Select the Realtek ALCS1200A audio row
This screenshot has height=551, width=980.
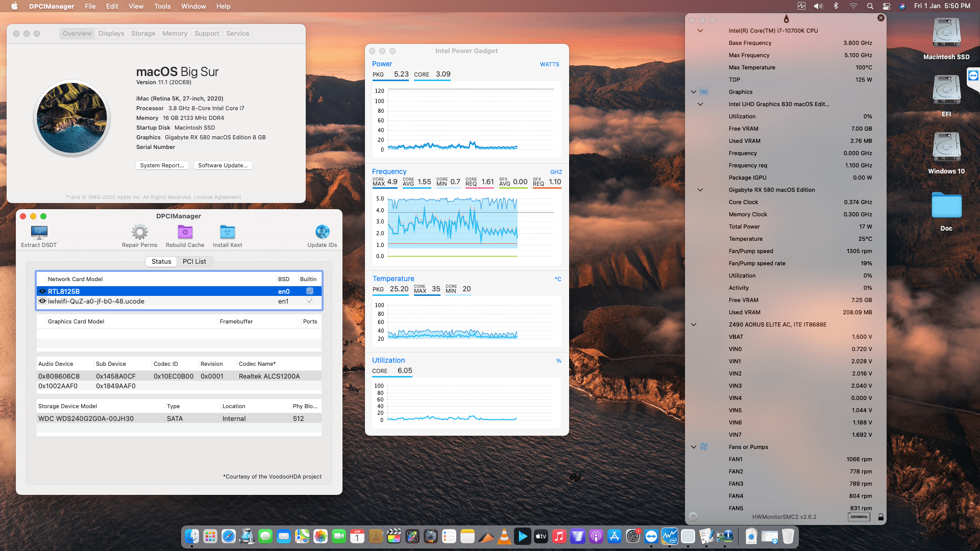pyautogui.click(x=179, y=376)
